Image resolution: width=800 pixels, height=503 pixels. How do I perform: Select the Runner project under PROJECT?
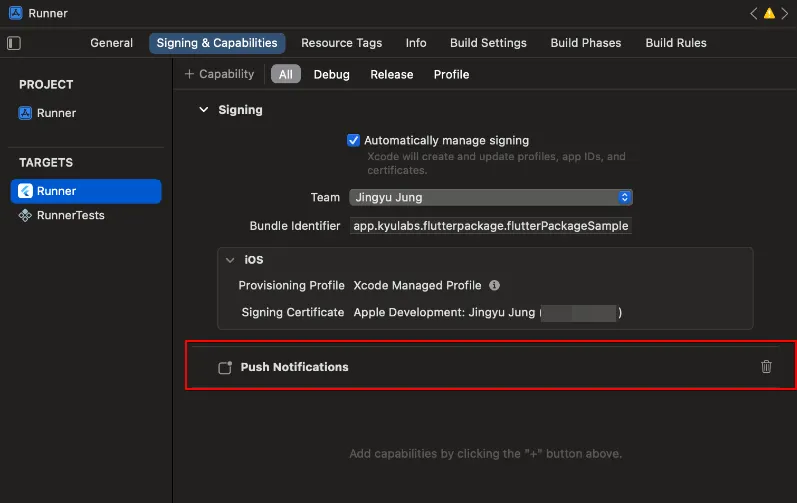click(56, 113)
